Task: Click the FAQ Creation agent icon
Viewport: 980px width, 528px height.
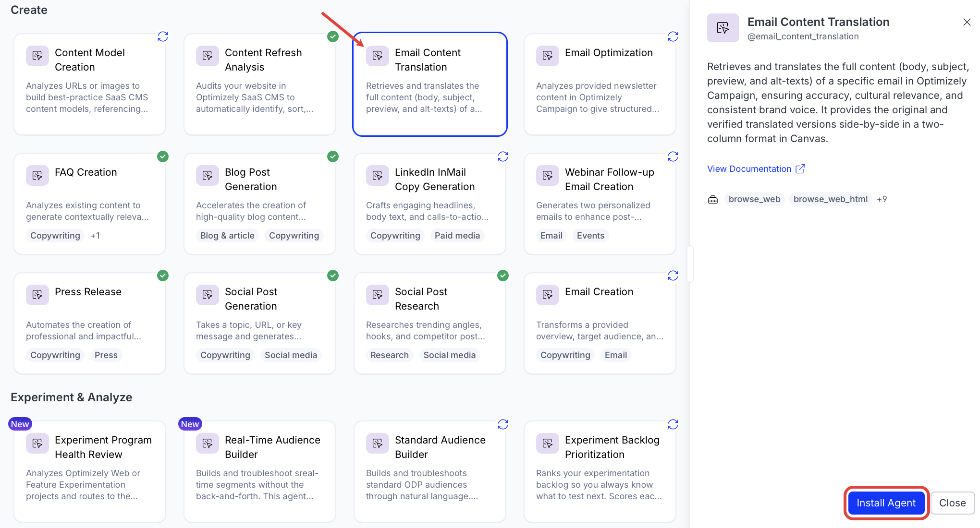Action: tap(37, 175)
